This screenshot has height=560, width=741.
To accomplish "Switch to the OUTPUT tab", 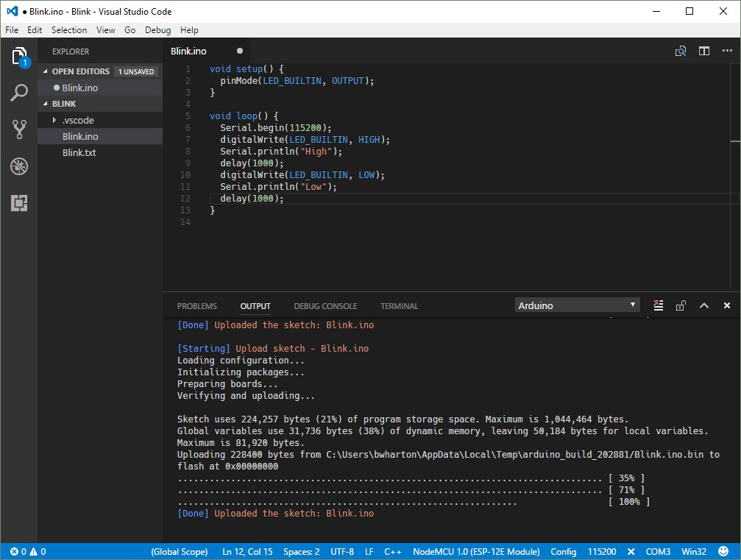I will 255,306.
